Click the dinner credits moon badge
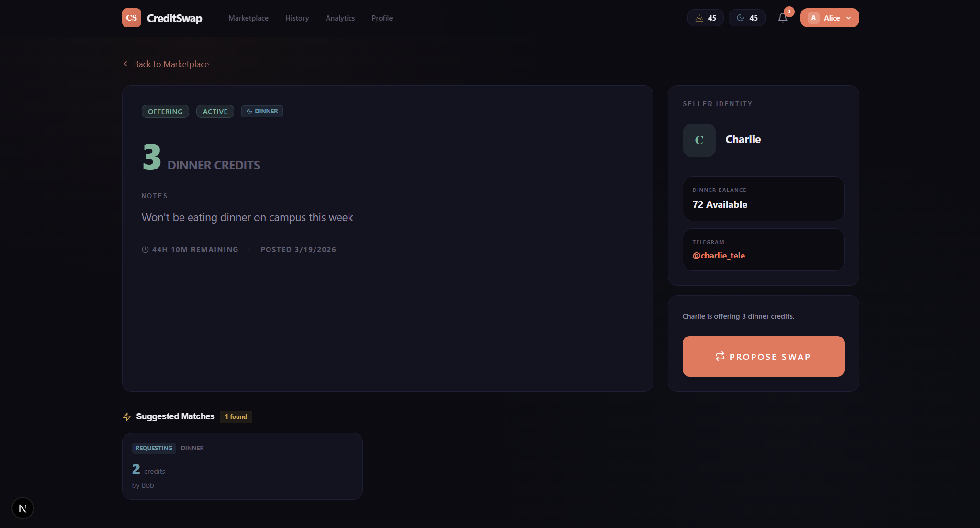The width and height of the screenshot is (980, 528). pos(746,18)
